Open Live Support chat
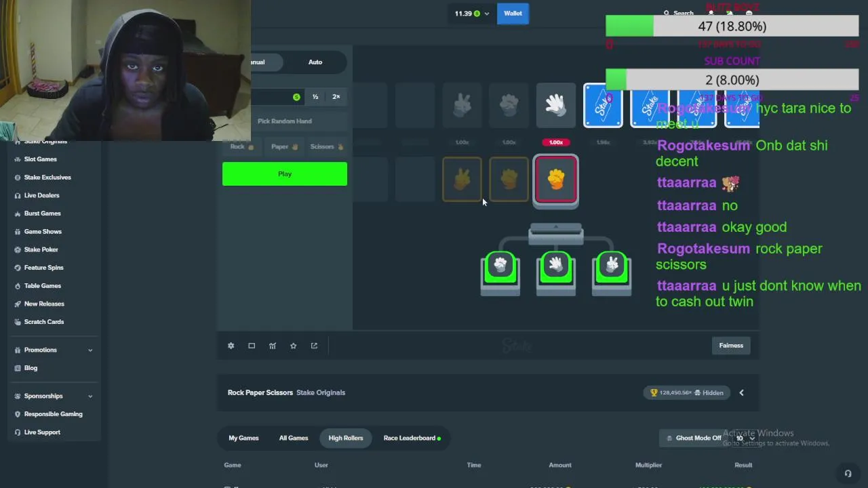Image resolution: width=868 pixels, height=488 pixels. (42, 432)
